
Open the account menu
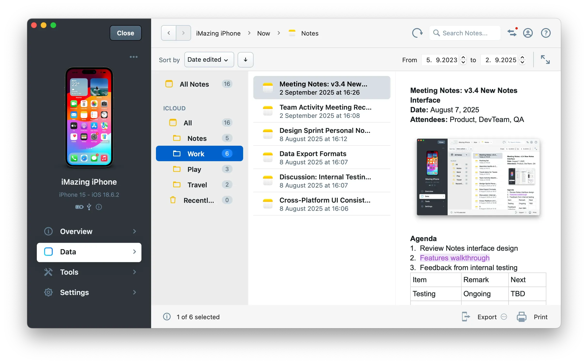528,33
